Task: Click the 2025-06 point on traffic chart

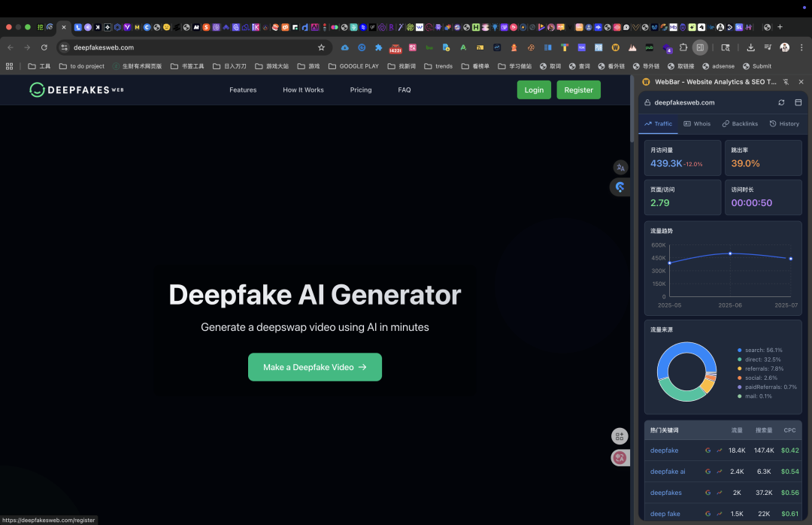Action: (730, 253)
